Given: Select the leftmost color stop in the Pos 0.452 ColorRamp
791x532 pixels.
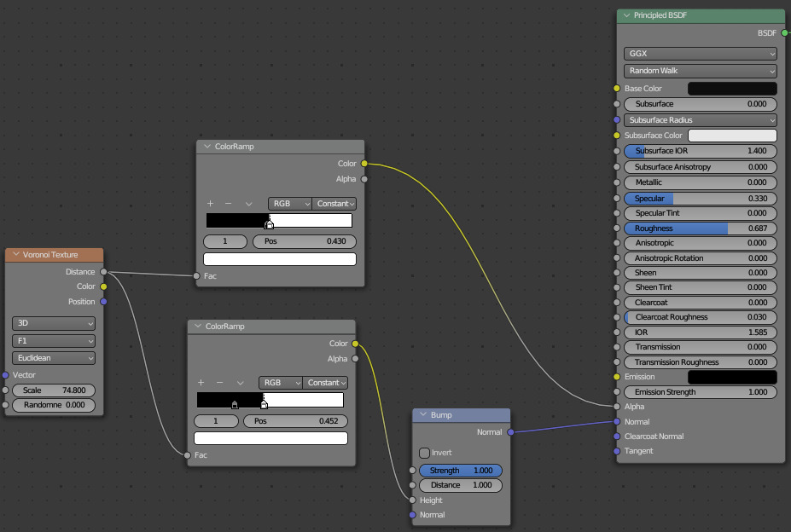Looking at the screenshot, I should pos(235,404).
